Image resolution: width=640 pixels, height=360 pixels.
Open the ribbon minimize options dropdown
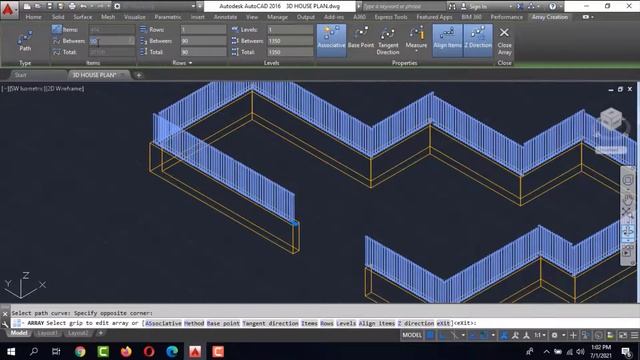pyautogui.click(x=592, y=17)
